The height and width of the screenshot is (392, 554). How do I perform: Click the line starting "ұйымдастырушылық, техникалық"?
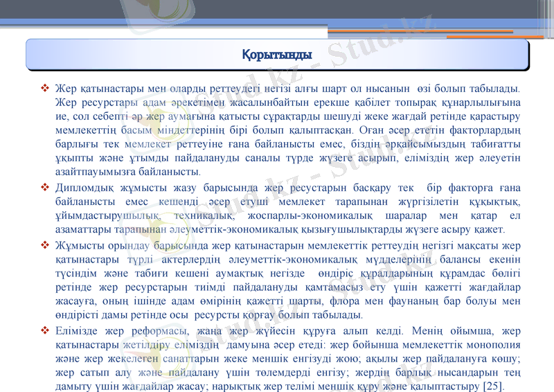click(x=287, y=215)
